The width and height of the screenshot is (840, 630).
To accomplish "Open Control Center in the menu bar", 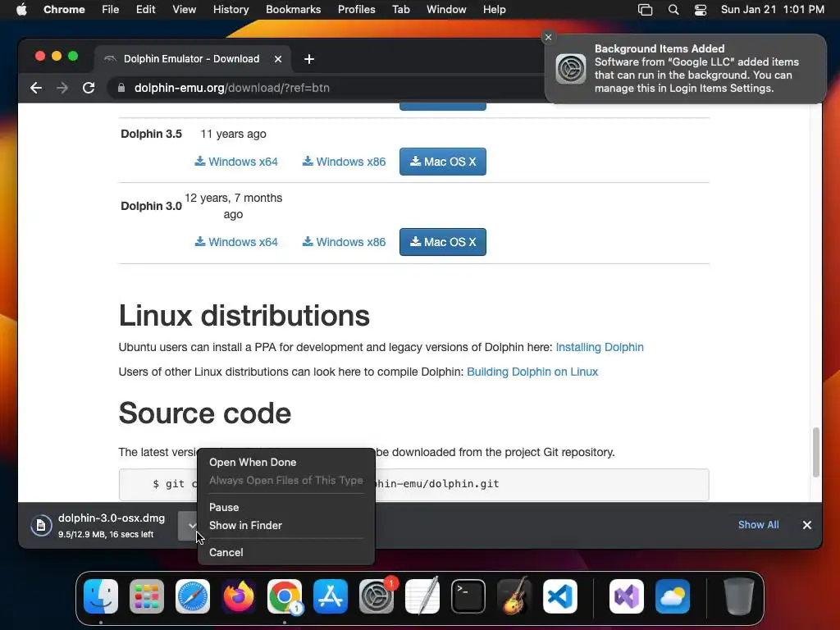I will [x=701, y=10].
